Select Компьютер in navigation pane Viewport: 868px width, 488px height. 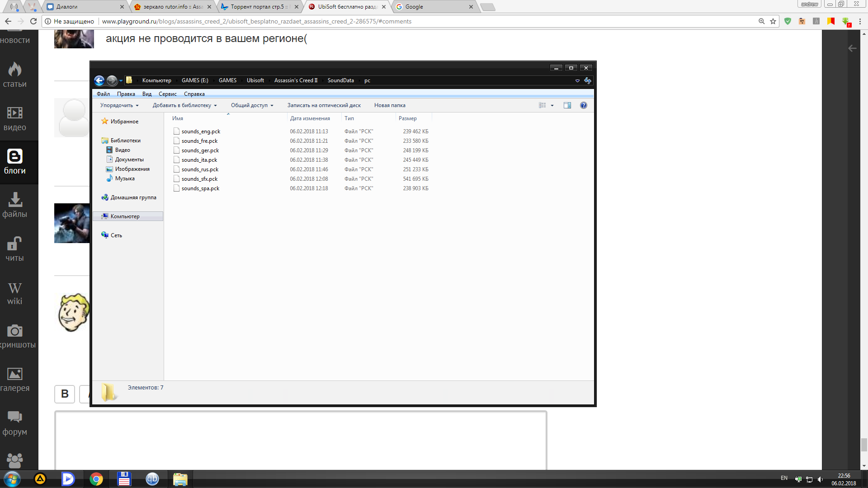[128, 216]
